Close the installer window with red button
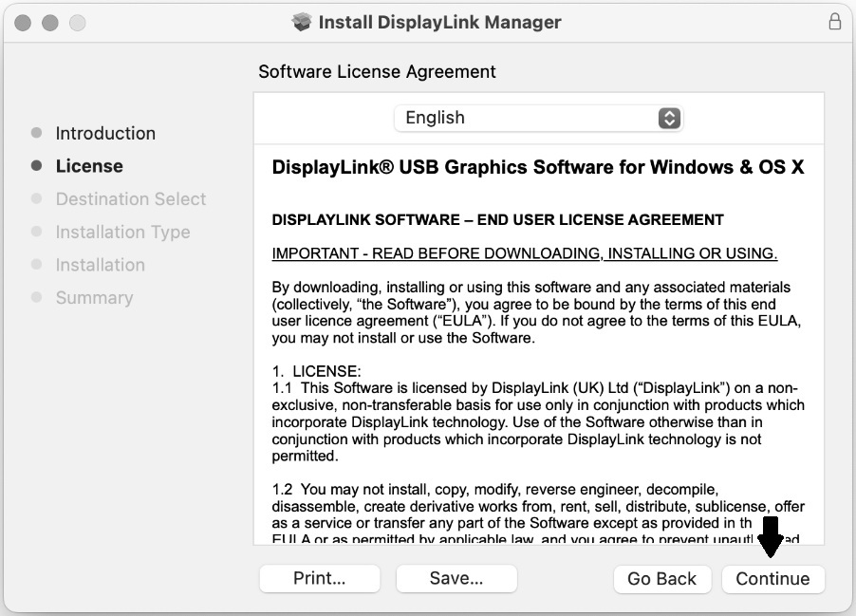Viewport: 856px width, 616px height. pos(23,23)
